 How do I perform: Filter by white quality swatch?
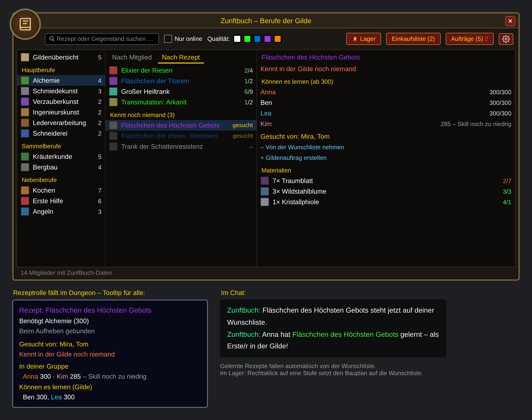pos(237,39)
